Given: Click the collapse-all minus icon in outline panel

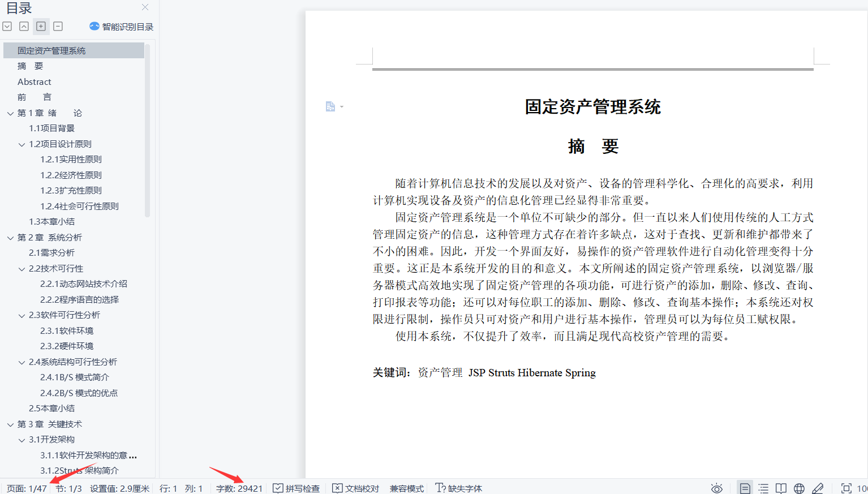Looking at the screenshot, I should tap(58, 27).
